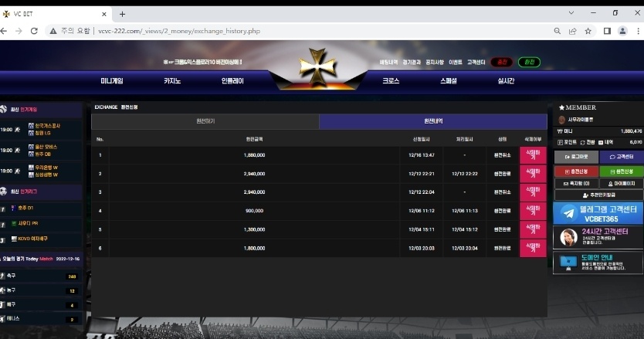The height and width of the screenshot is (339, 644).
Task: Bookmark this page with the star icon
Action: pos(588,31)
